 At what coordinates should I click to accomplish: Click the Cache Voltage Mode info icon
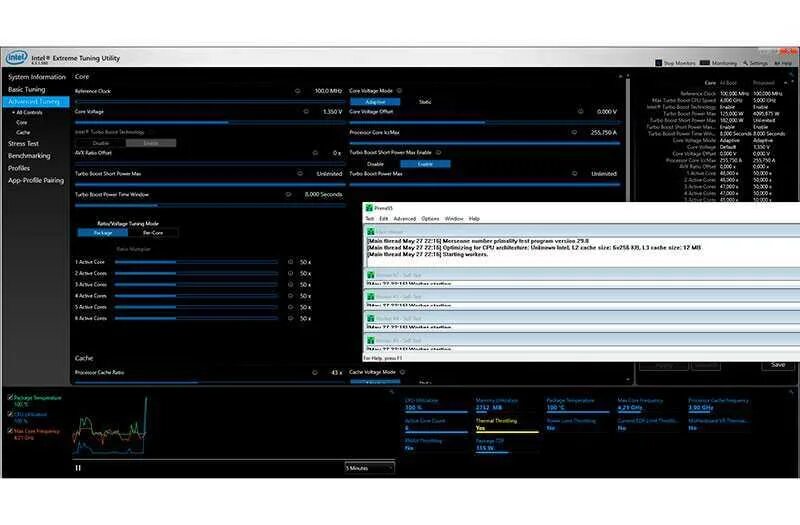(x=403, y=372)
